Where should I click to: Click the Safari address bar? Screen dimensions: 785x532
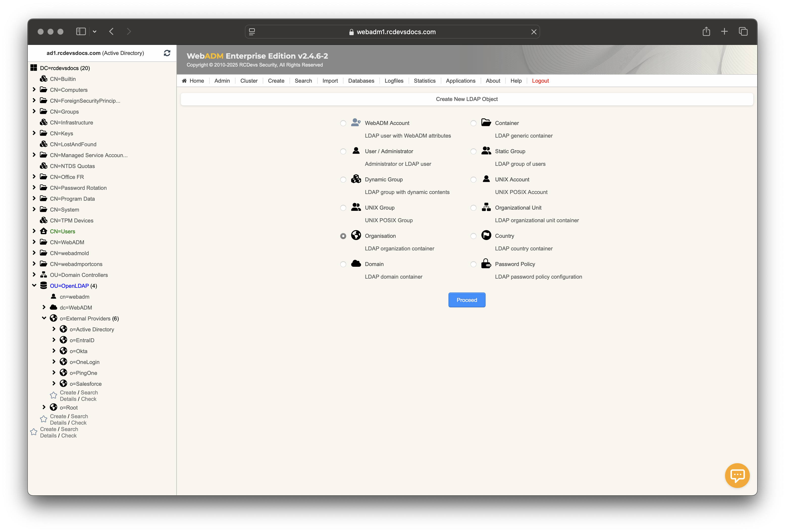(x=392, y=32)
